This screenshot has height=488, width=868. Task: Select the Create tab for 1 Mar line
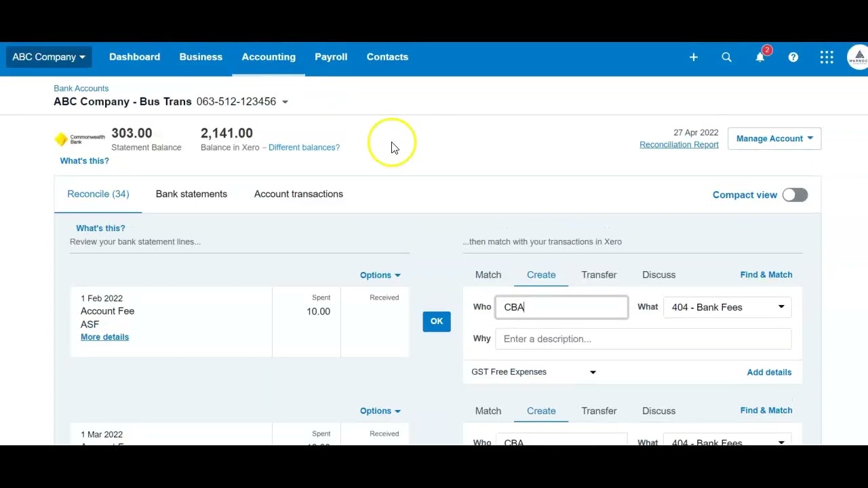coord(541,411)
